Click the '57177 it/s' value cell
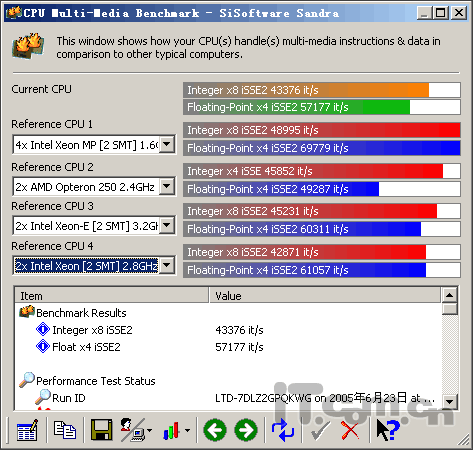473x450 pixels. (x=239, y=347)
